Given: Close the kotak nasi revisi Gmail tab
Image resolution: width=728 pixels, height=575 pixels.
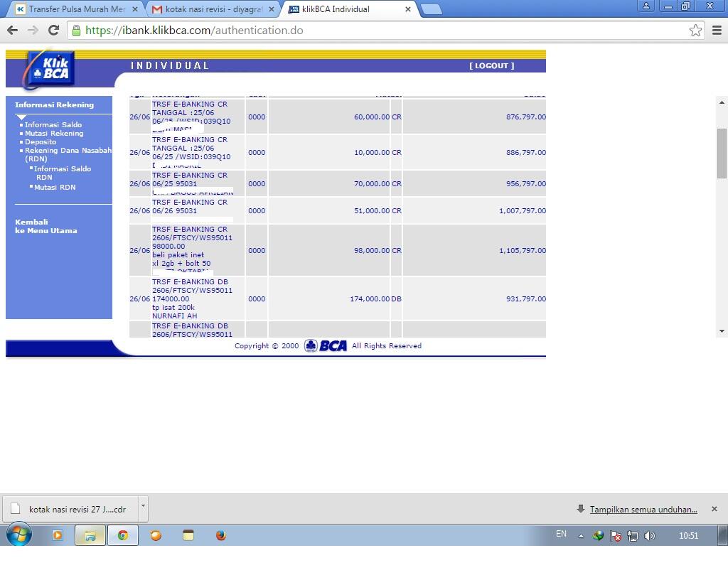Looking at the screenshot, I should 272,9.
